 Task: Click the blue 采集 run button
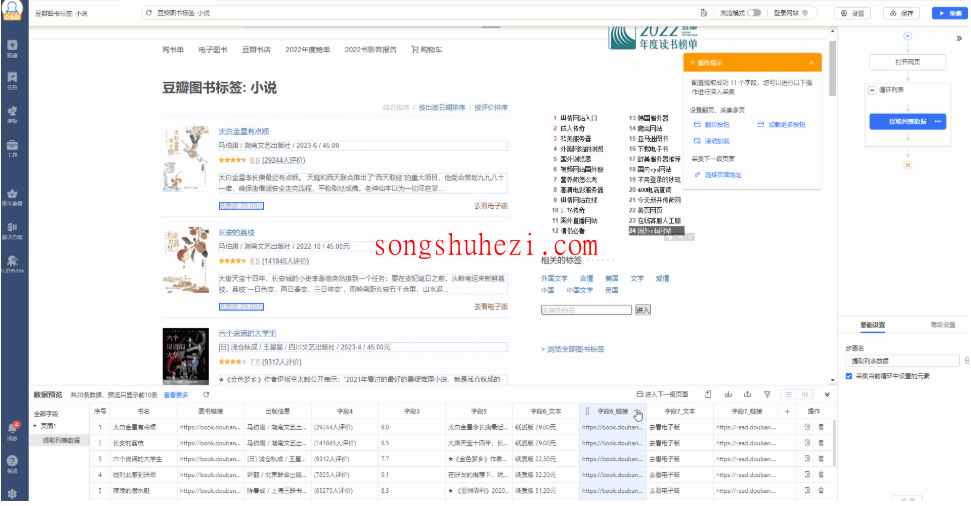[x=950, y=13]
